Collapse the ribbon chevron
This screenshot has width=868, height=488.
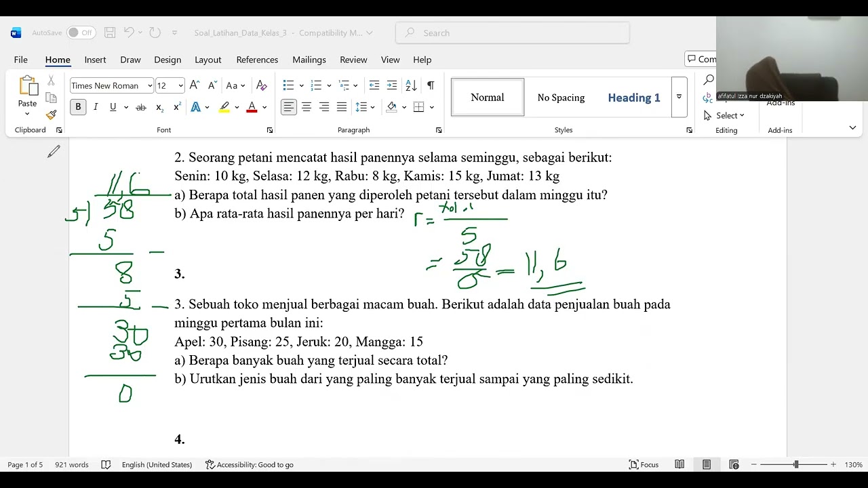[x=852, y=127]
